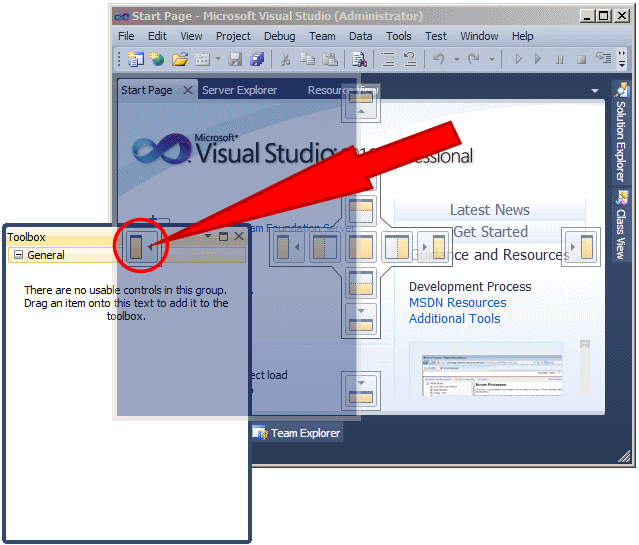
Task: Open the Test menu
Action: click(436, 36)
